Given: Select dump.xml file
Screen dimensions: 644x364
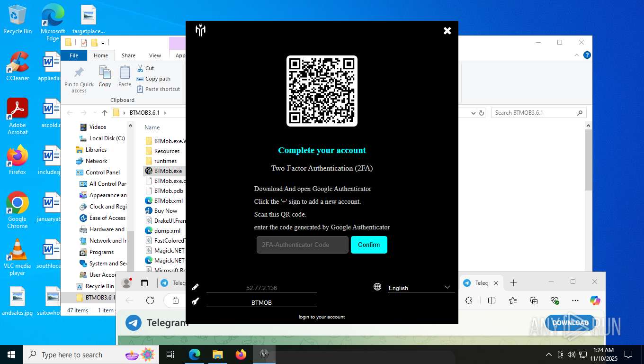Looking at the screenshot, I should point(167,231).
